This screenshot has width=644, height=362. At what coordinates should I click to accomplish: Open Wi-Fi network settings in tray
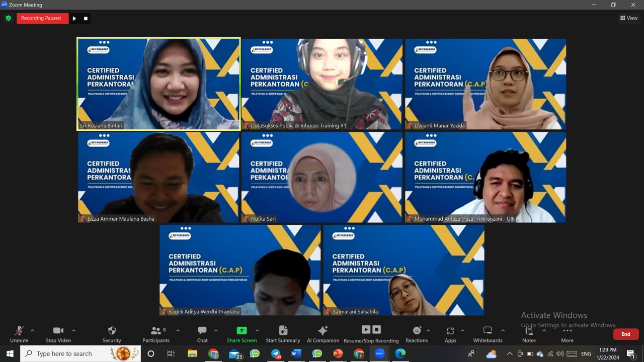coord(550,354)
